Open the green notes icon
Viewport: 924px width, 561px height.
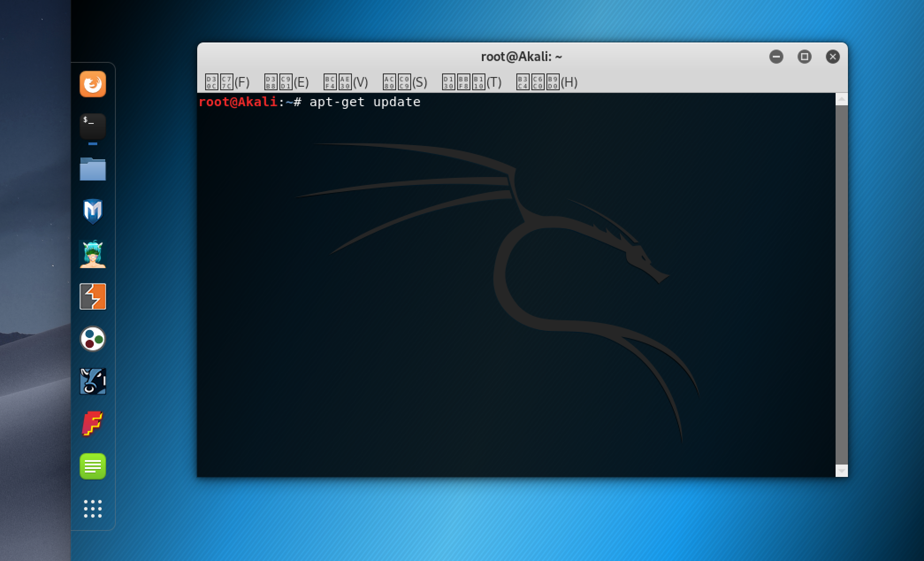(92, 466)
